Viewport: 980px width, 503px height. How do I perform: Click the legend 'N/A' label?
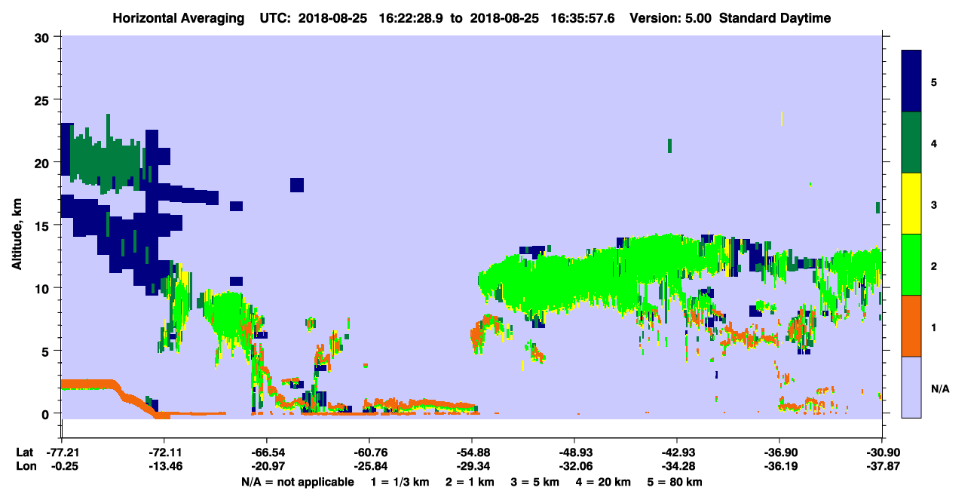click(939, 388)
